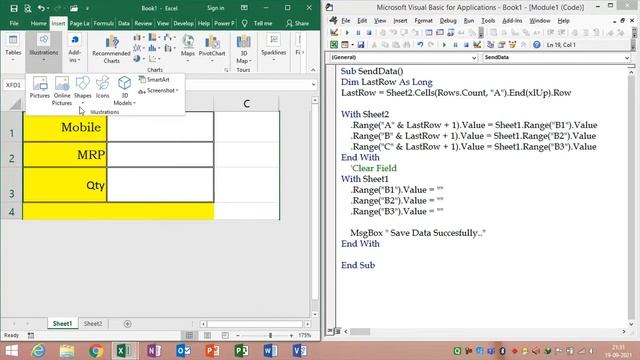Expand the formula bar chevron
This screenshot has width=640, height=360.
click(x=313, y=85)
